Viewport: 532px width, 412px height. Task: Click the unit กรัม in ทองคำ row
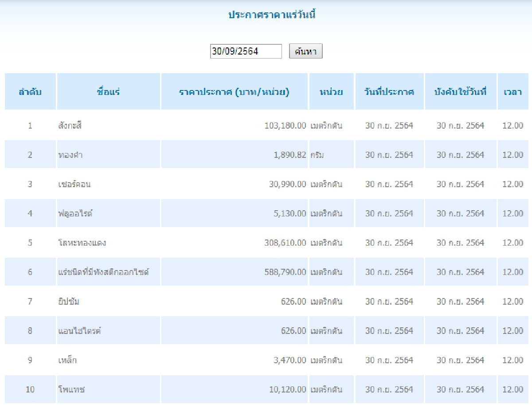coord(317,155)
